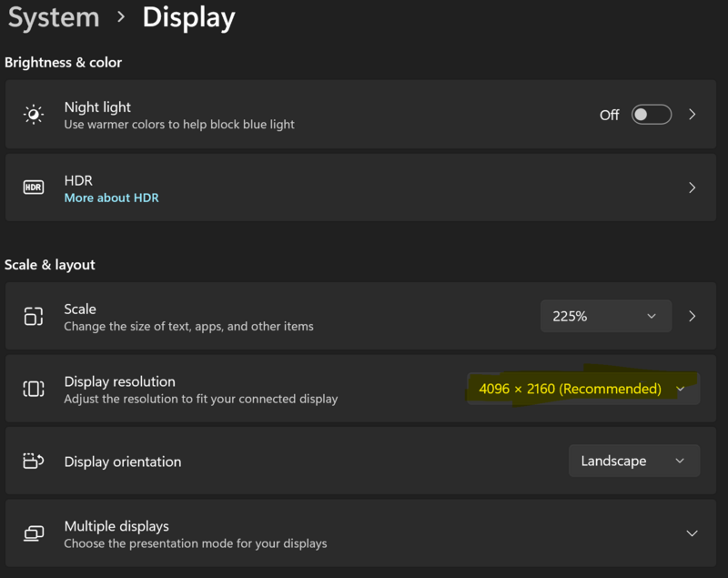Open Night light settings chevron

693,114
